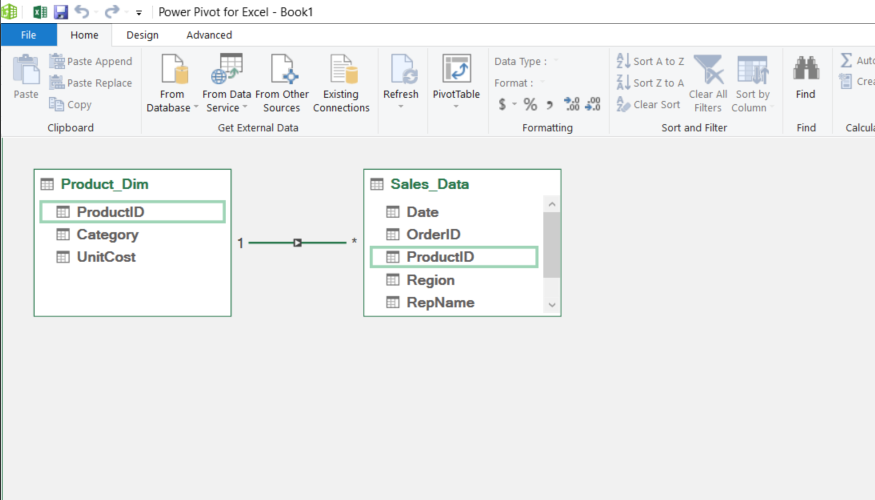Select Paste Replace

[91, 83]
